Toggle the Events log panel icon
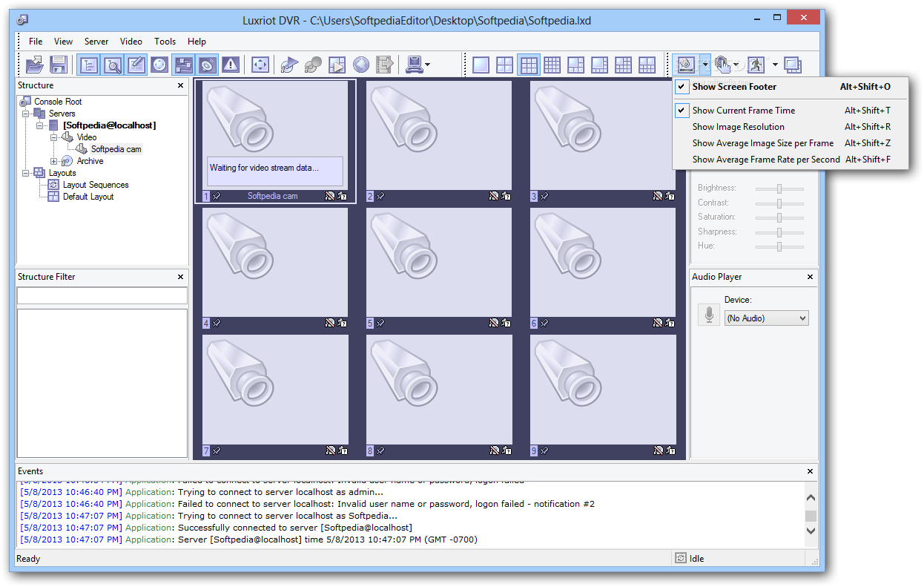The height and width of the screenshot is (587, 924). tap(136, 65)
